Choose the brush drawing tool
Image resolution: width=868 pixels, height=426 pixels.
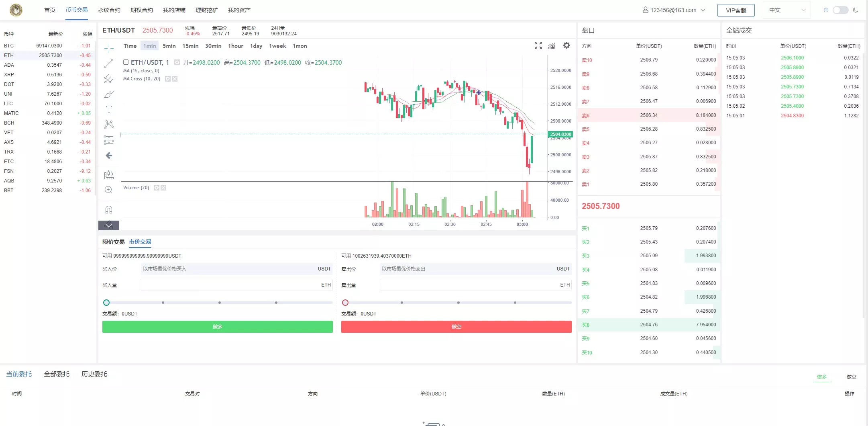click(109, 94)
